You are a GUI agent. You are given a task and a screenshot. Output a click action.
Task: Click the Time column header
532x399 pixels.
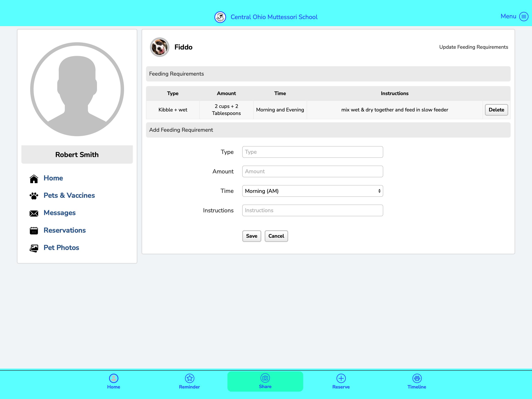(x=280, y=93)
